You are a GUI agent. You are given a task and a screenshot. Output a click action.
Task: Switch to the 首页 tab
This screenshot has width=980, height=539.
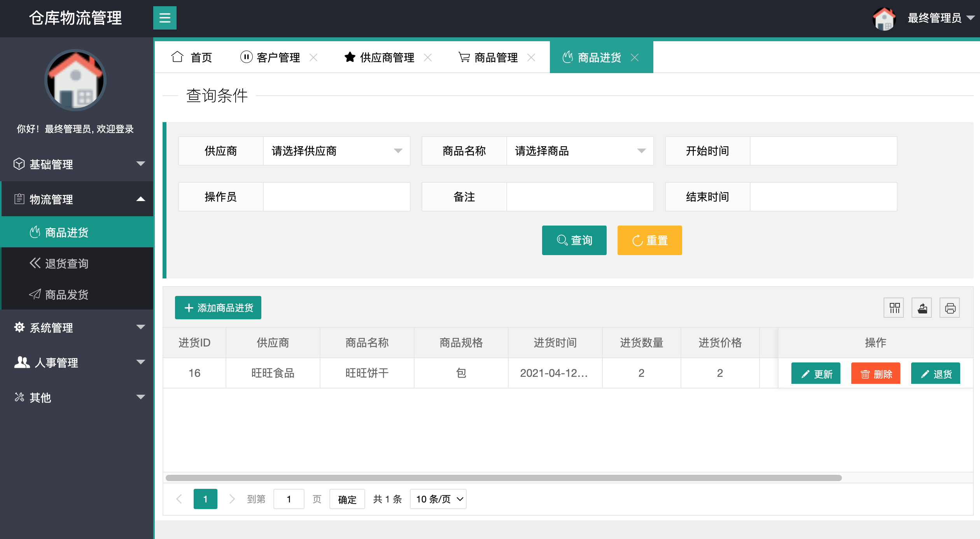click(191, 57)
